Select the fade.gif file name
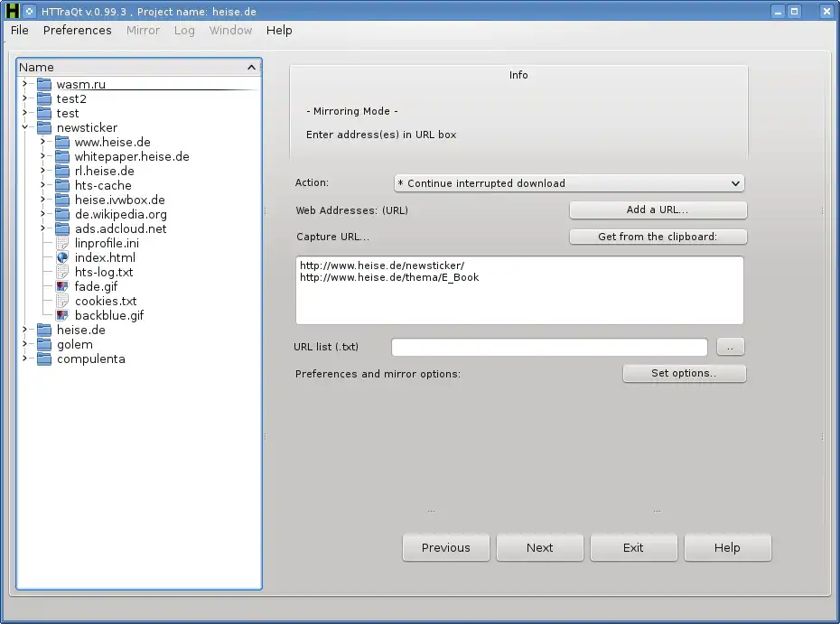Image resolution: width=840 pixels, height=624 pixels. 96,286
